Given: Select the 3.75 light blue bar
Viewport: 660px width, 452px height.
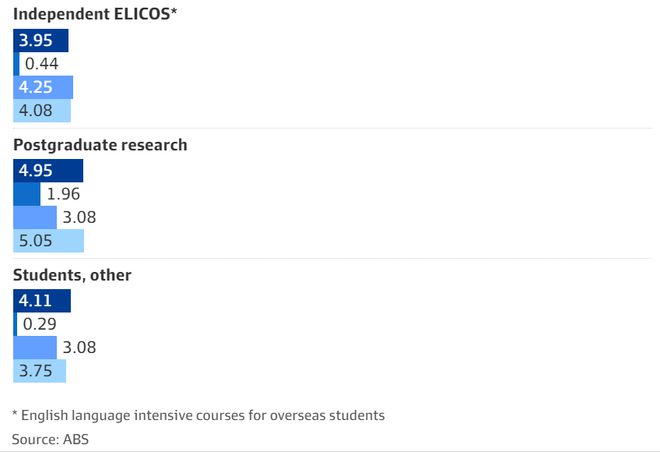Looking at the screenshot, I should (x=40, y=371).
